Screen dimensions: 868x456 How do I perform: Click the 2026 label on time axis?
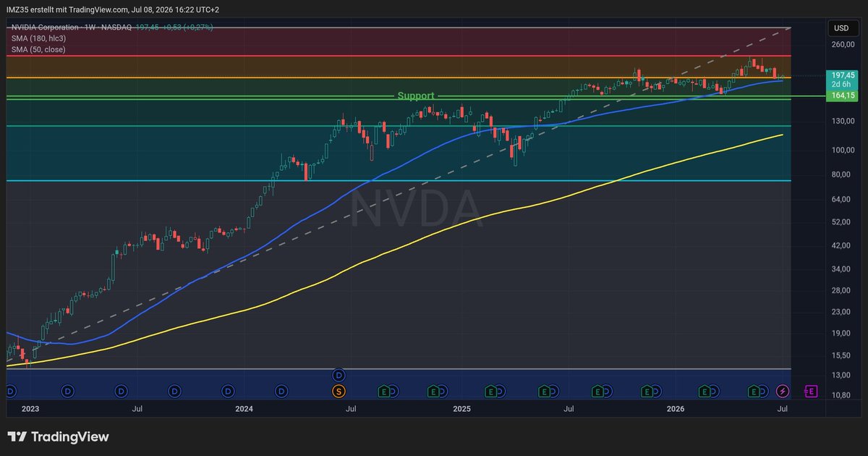[x=675, y=410]
